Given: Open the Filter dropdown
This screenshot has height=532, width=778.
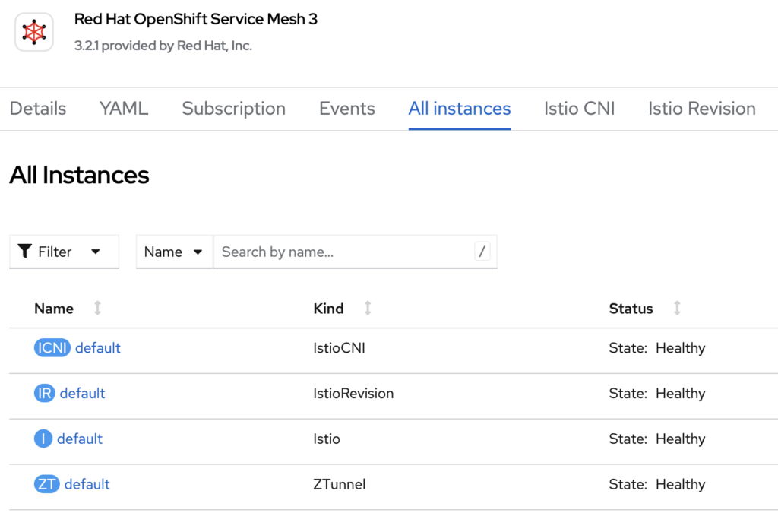Looking at the screenshot, I should pyautogui.click(x=64, y=252).
